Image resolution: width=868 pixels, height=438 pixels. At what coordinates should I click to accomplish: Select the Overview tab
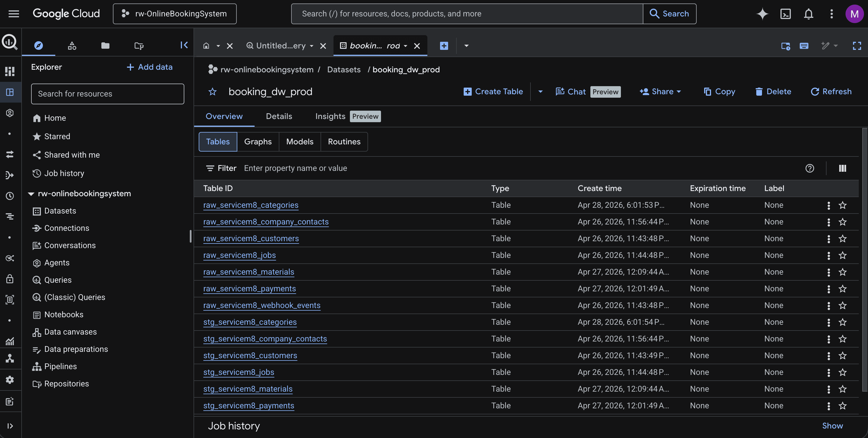pyautogui.click(x=224, y=116)
